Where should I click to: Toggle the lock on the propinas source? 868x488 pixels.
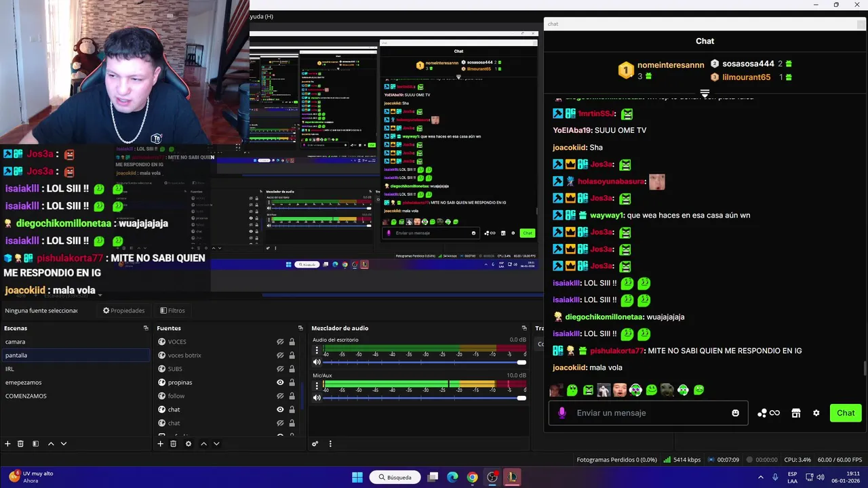tap(292, 382)
